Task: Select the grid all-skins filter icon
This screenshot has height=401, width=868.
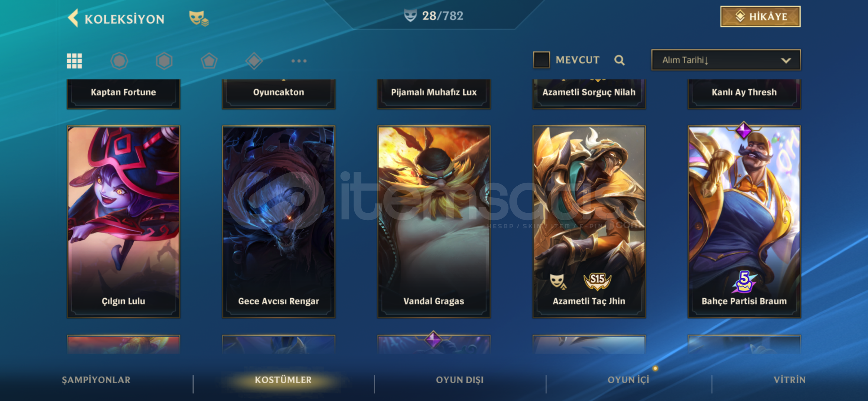Action: coord(74,61)
